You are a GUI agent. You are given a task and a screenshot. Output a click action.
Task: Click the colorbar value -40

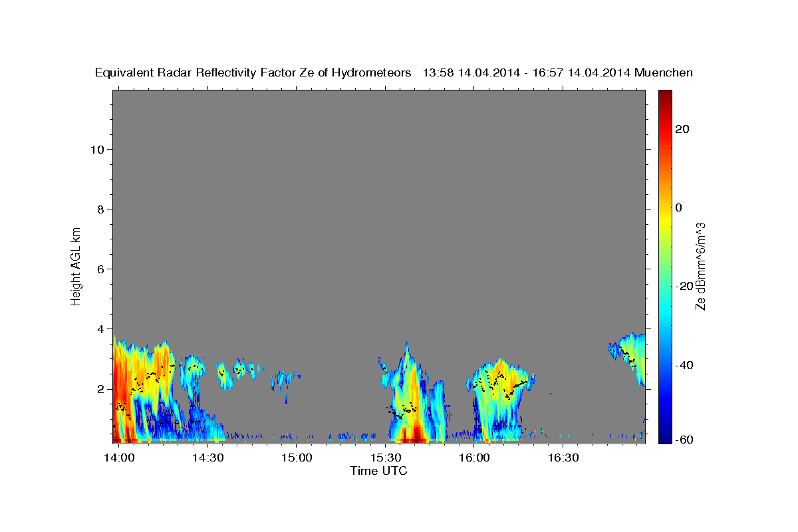pyautogui.click(x=684, y=364)
